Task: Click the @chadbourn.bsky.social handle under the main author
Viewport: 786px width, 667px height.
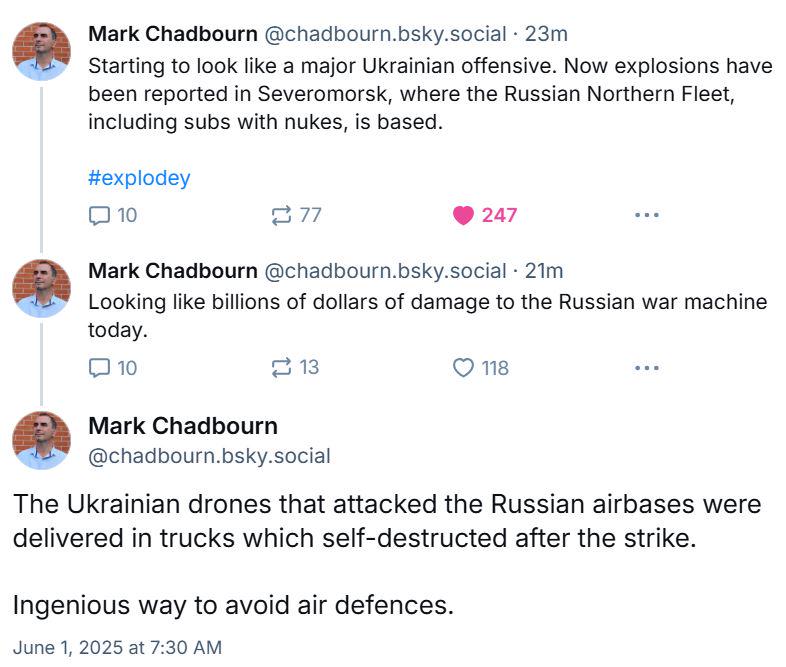Action: point(209,456)
